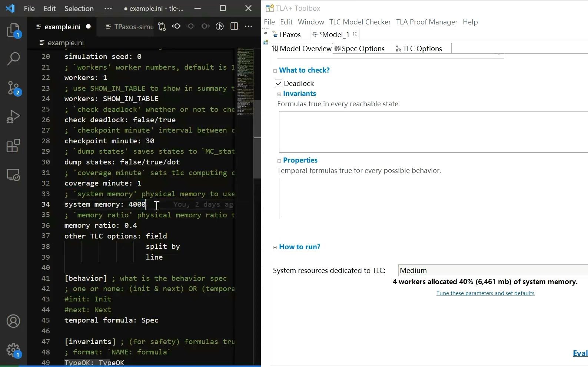Open the Manage gear icon
588x367 pixels.
click(13, 350)
